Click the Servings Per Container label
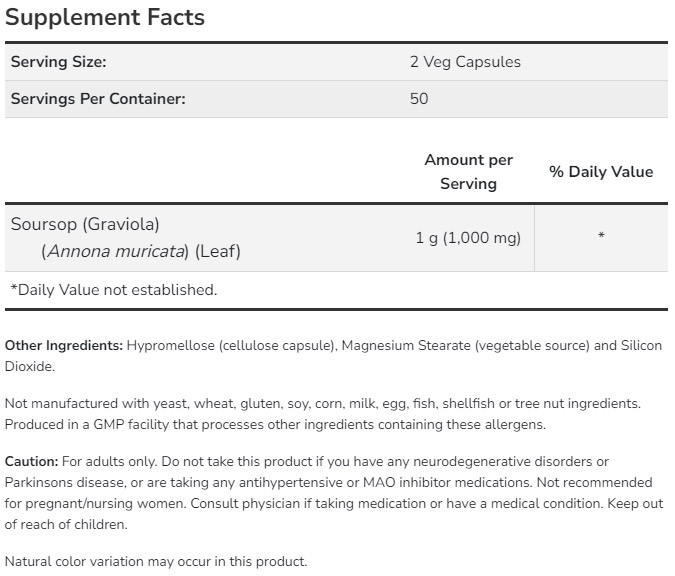Image resolution: width=675 pixels, height=576 pixels. [x=98, y=99]
